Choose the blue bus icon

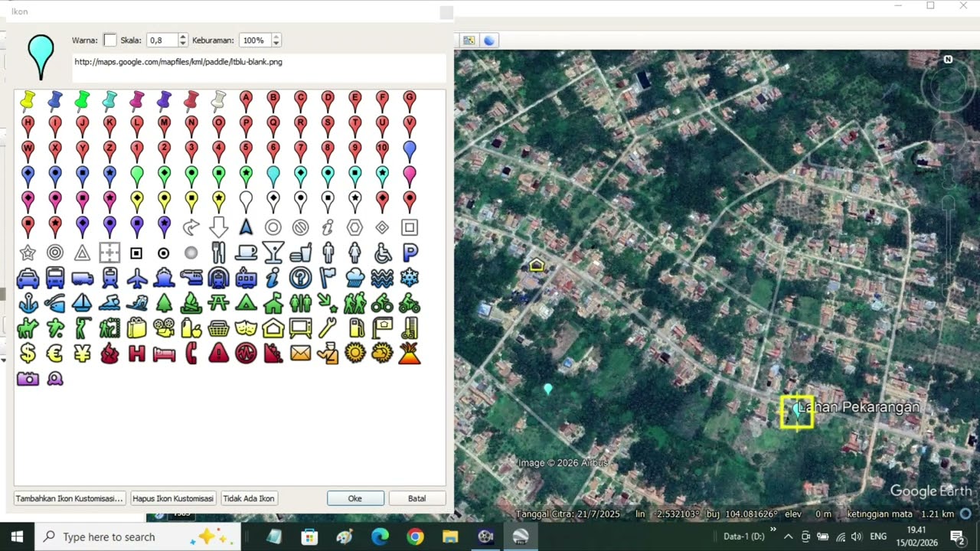pyautogui.click(x=55, y=278)
